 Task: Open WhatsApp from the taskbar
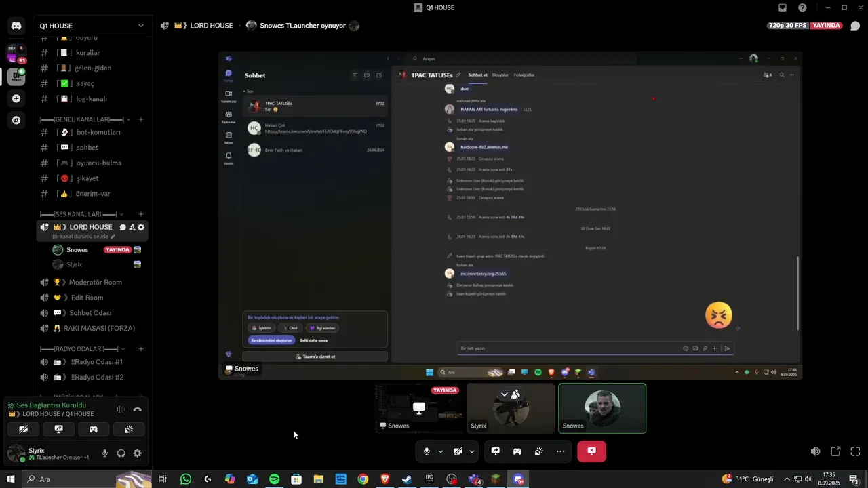pyautogui.click(x=186, y=479)
